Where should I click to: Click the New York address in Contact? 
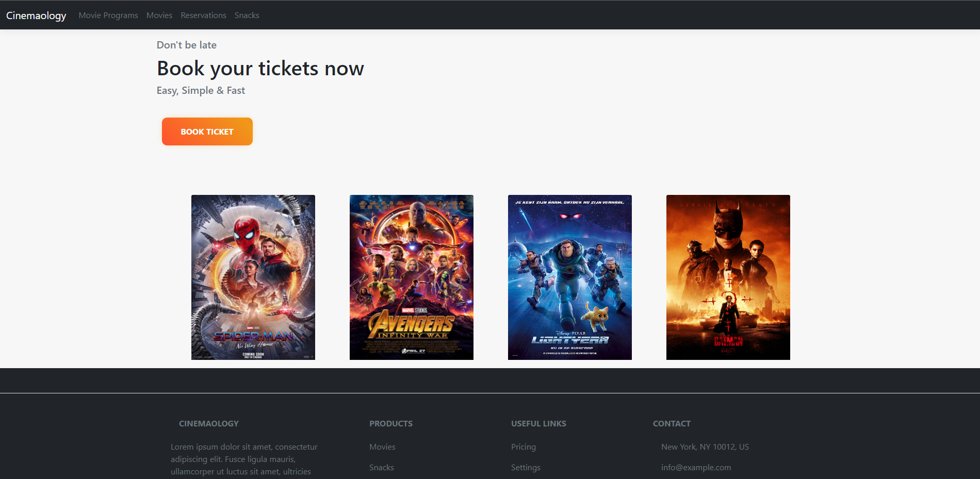pyautogui.click(x=705, y=447)
